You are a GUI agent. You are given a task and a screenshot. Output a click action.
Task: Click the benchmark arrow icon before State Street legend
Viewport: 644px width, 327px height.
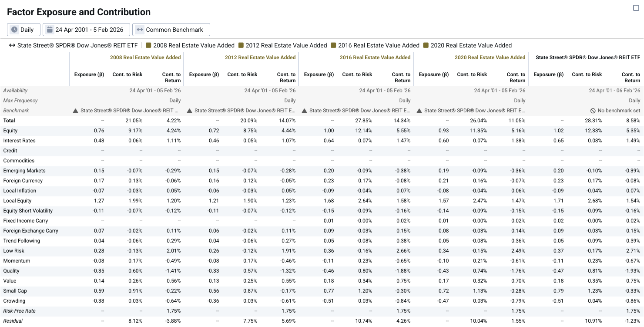click(x=12, y=45)
